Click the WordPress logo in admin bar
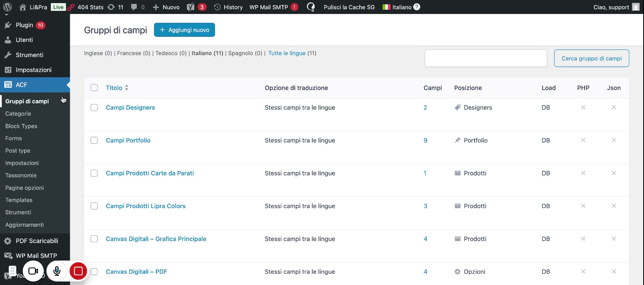The width and height of the screenshot is (644, 285). 7,7
